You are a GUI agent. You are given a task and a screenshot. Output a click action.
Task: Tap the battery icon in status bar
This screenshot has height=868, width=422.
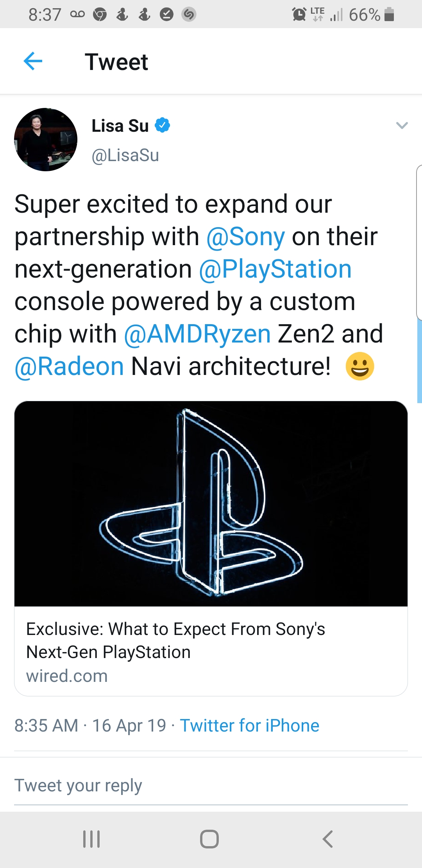pyautogui.click(x=389, y=14)
